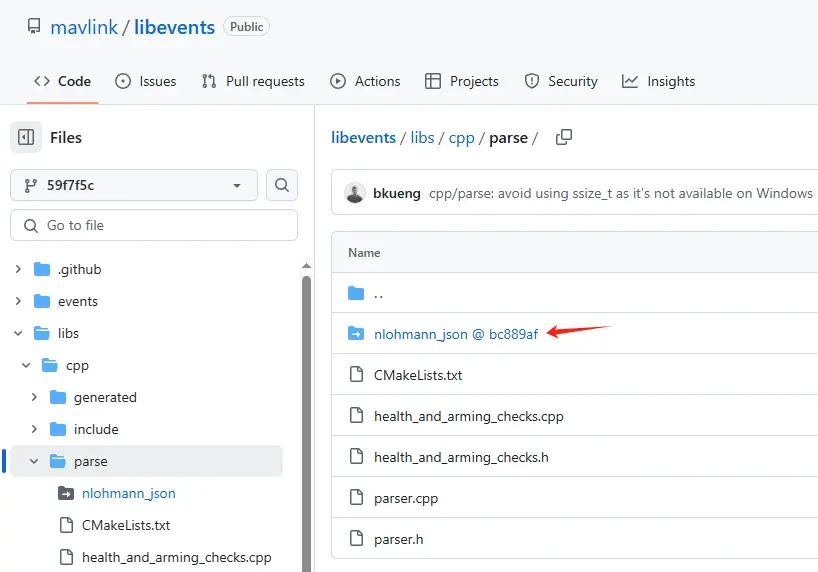Open the Insights tab
Screen dimensions: 818x572
coord(658,81)
